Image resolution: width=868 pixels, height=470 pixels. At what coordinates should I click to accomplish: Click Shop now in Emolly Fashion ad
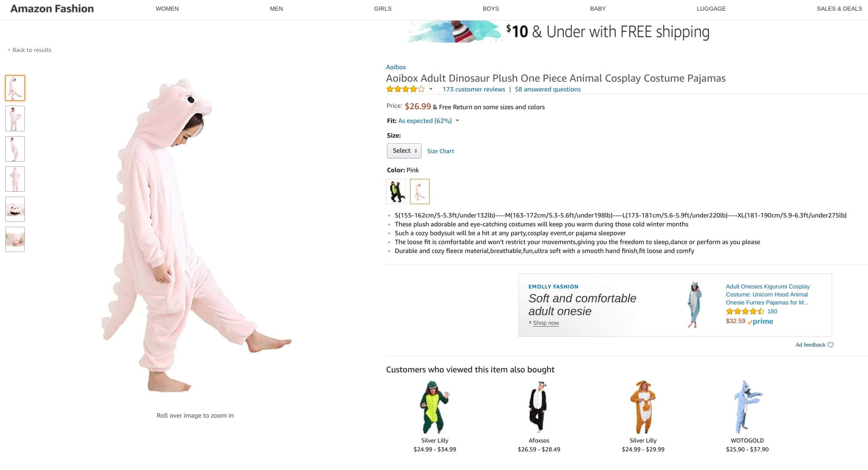(546, 323)
